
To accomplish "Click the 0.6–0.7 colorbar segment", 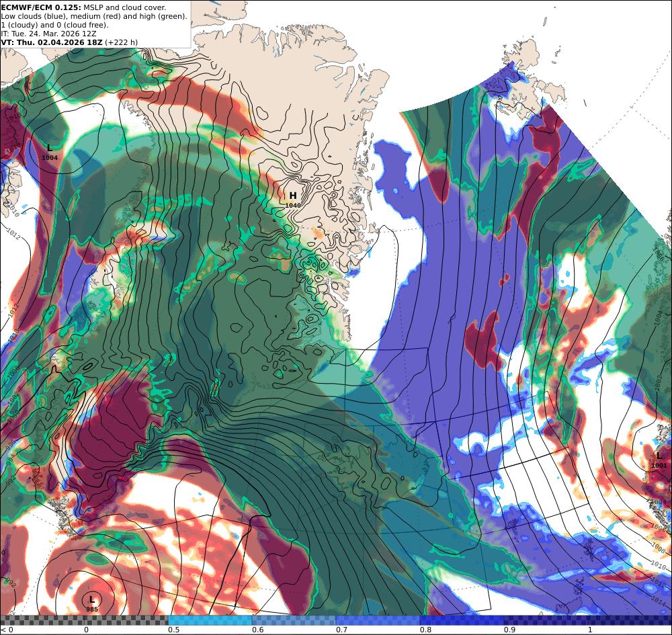I will [294, 620].
